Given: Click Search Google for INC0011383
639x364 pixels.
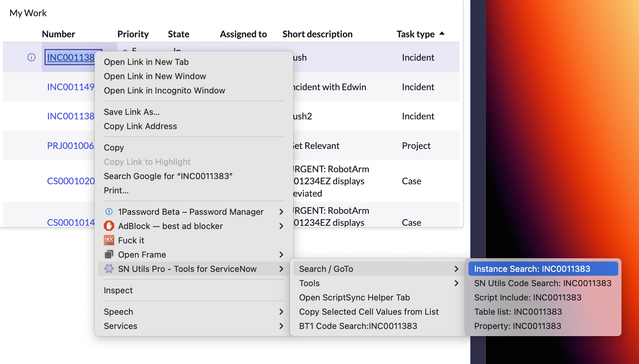Looking at the screenshot, I should coord(168,176).
